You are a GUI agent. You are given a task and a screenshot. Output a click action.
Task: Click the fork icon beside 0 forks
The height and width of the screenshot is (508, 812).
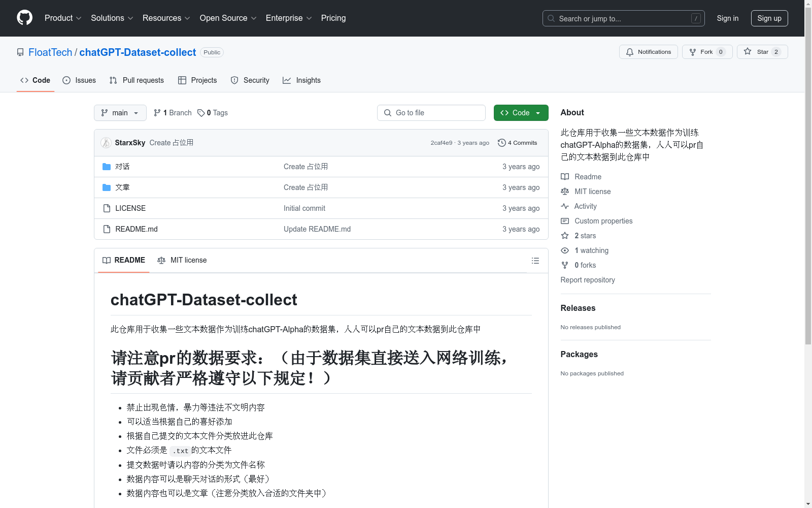[565, 265]
